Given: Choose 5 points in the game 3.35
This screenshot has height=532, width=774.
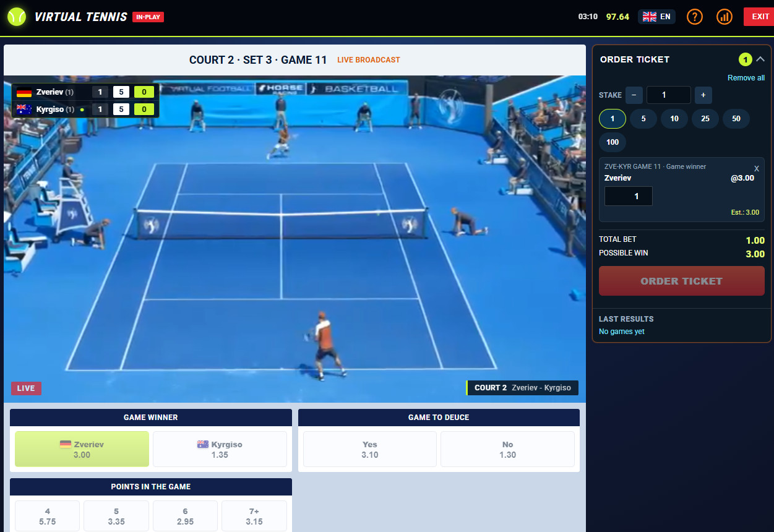Looking at the screenshot, I should tap(116, 516).
